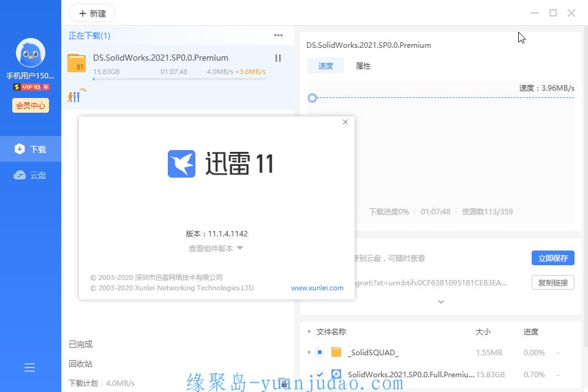Select the magnet link text
The image size is (588, 392).
coord(431,282)
